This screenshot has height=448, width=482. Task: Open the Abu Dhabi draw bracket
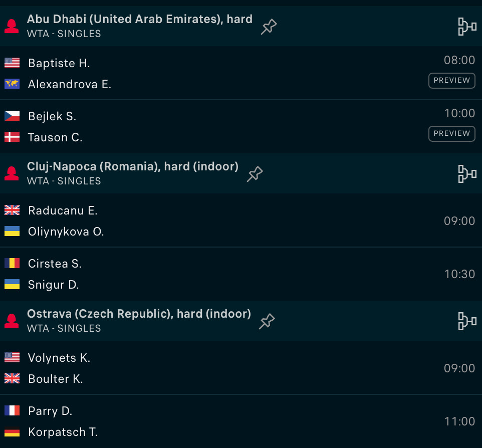click(x=467, y=27)
